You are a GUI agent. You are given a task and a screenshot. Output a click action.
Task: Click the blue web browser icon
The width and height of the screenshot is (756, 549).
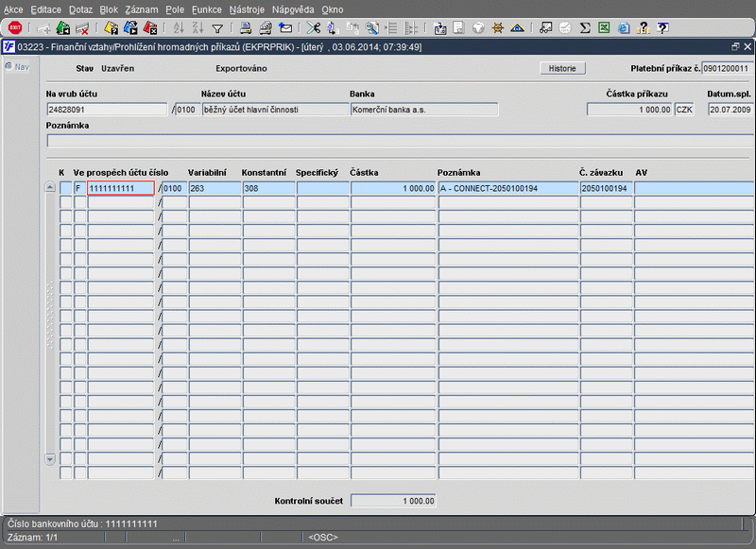624,28
